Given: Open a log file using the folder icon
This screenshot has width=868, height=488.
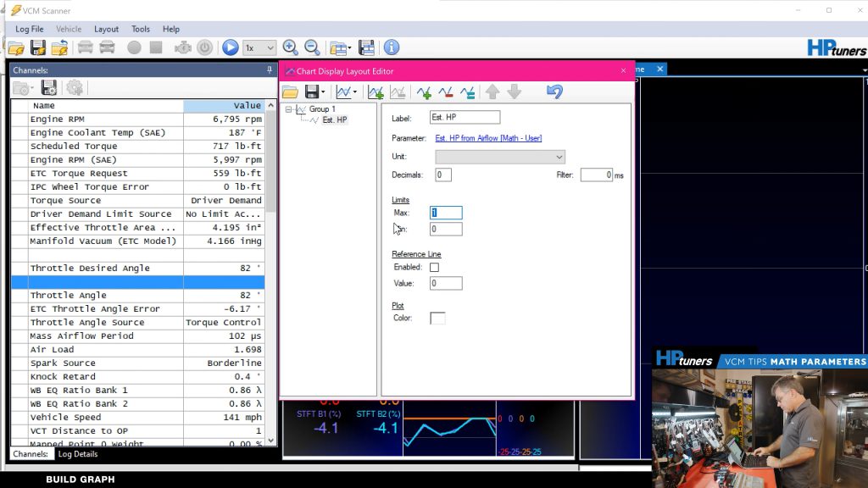Looking at the screenshot, I should [x=15, y=47].
